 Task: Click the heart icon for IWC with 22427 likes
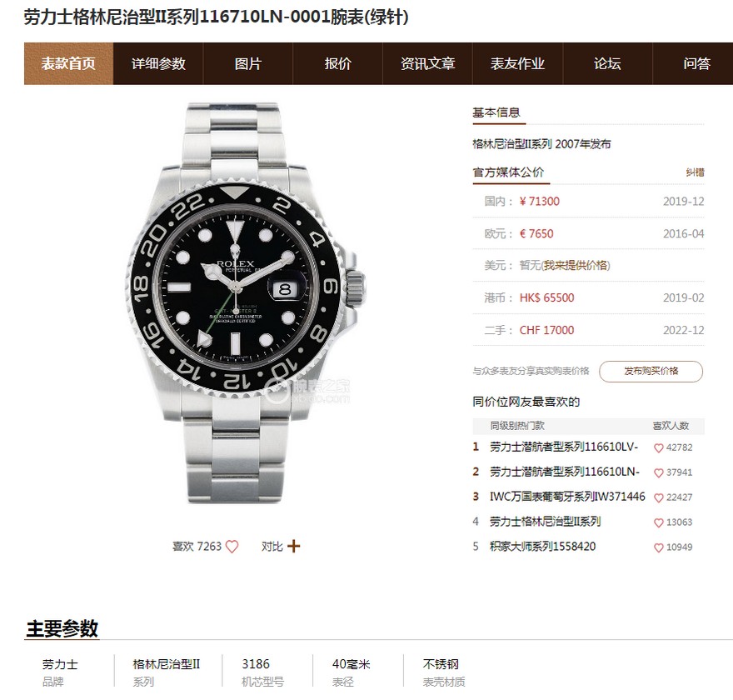click(x=658, y=497)
